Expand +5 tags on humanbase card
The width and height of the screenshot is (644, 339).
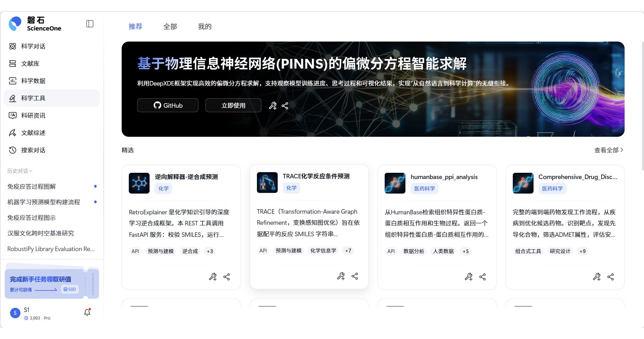pyautogui.click(x=466, y=251)
